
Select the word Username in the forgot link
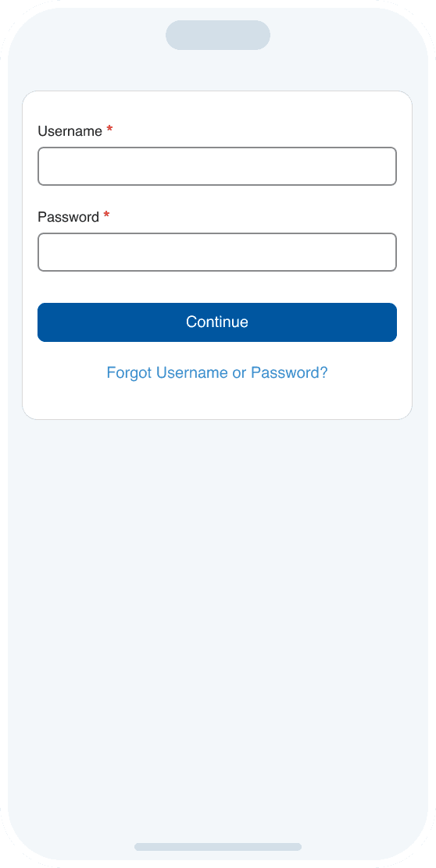[192, 372]
